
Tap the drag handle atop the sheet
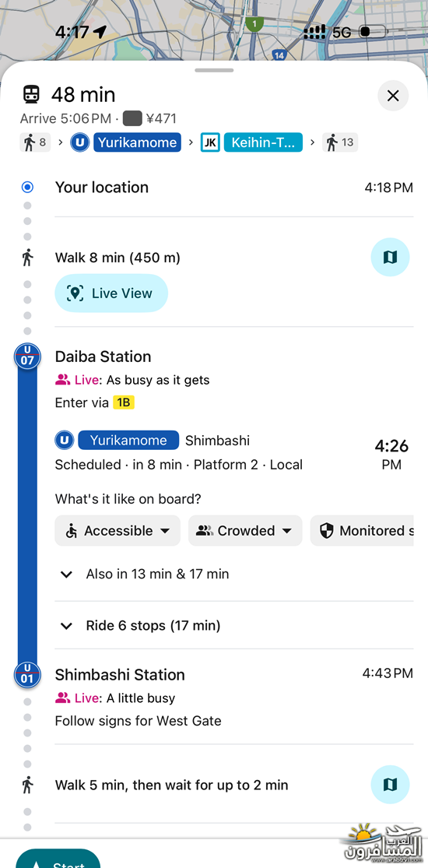click(x=214, y=70)
